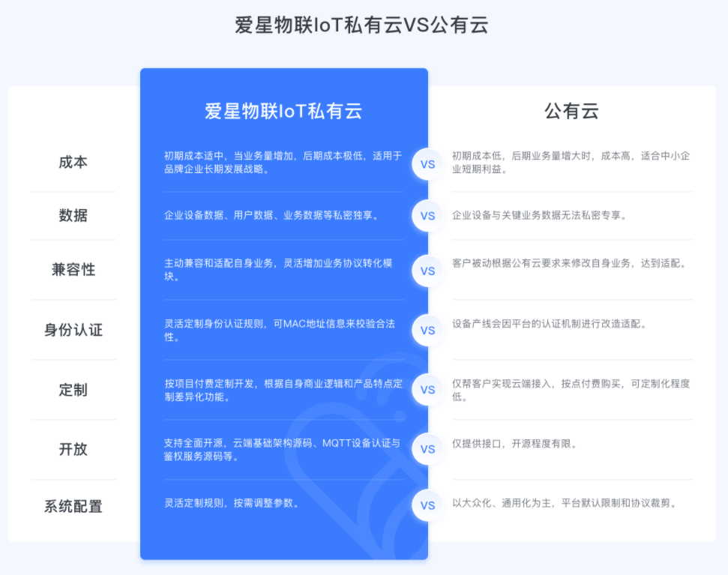728x575 pixels.
Task: Select the text starting 按项目付费定制开发
Action: (x=283, y=391)
